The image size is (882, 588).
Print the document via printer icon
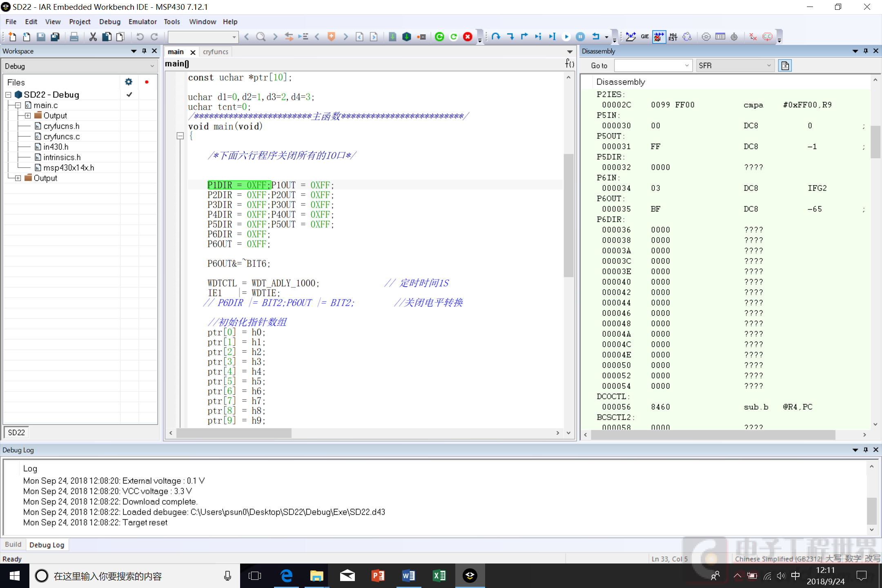click(x=74, y=37)
